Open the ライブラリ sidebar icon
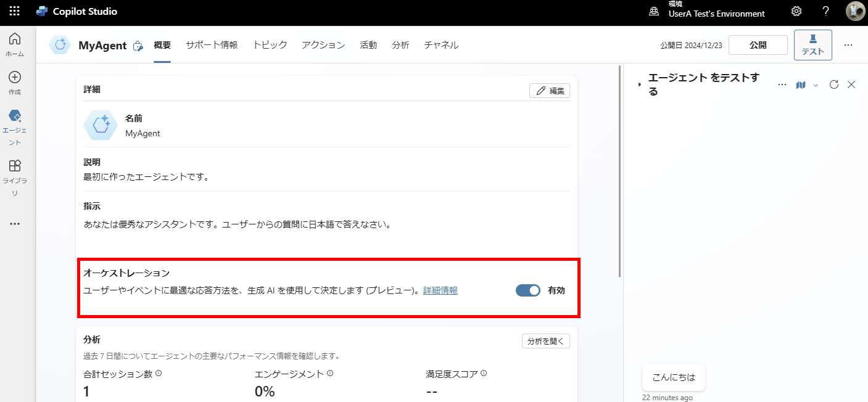868x402 pixels. [x=15, y=166]
